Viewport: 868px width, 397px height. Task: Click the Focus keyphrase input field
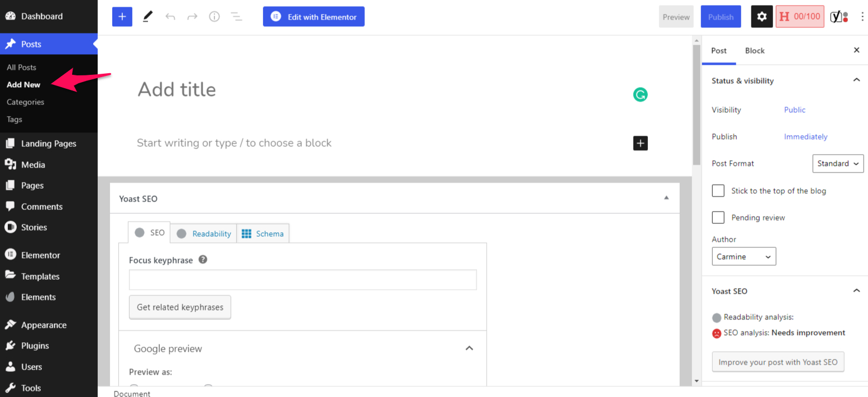tap(303, 280)
